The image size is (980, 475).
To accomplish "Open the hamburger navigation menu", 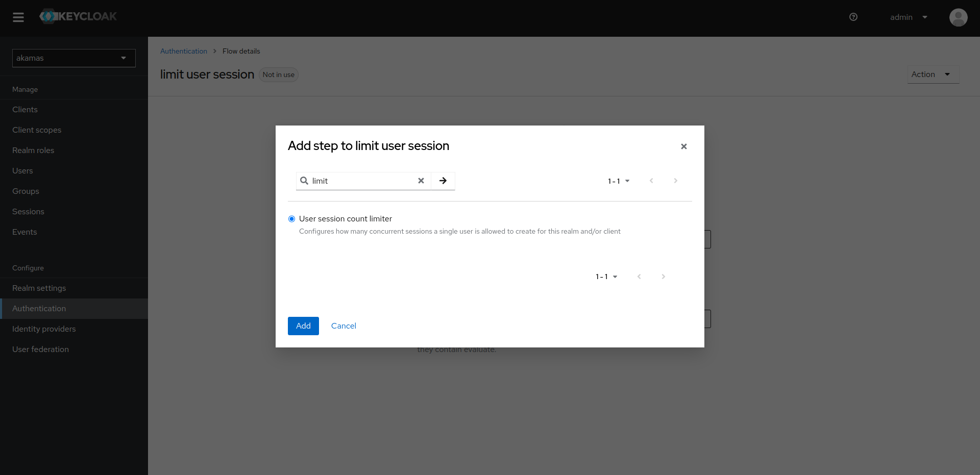I will pyautogui.click(x=18, y=17).
